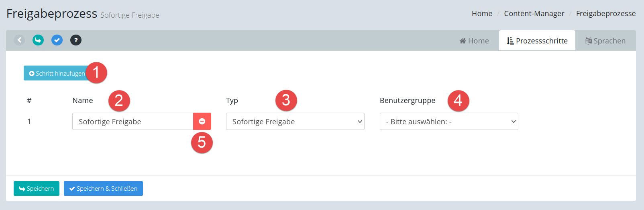The image size is (644, 210).
Task: Open help via the question mark icon
Action: [x=76, y=40]
